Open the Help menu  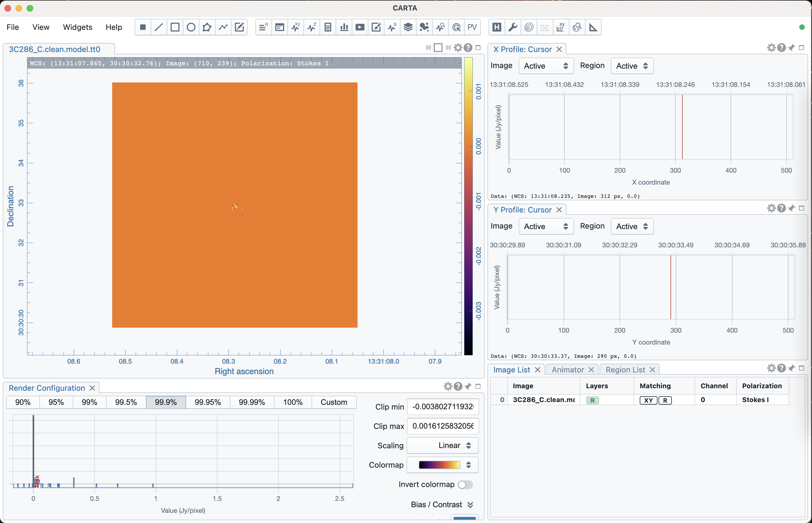[x=114, y=27]
